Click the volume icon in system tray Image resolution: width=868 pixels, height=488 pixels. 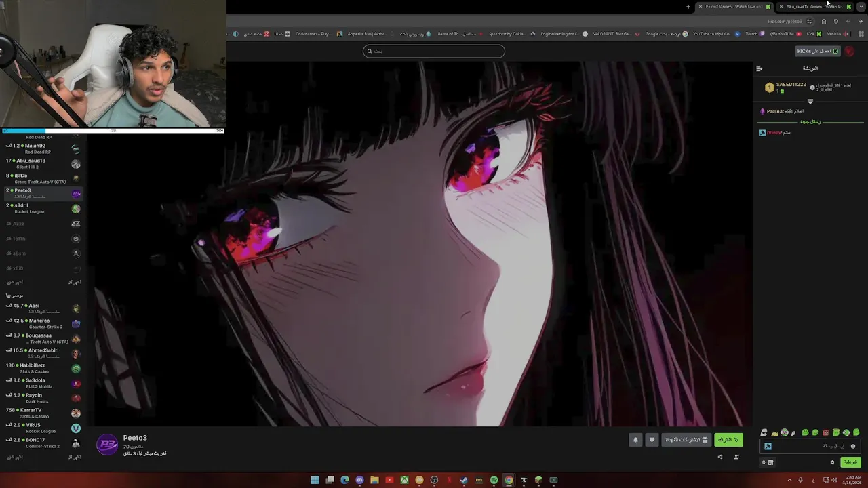tap(834, 480)
